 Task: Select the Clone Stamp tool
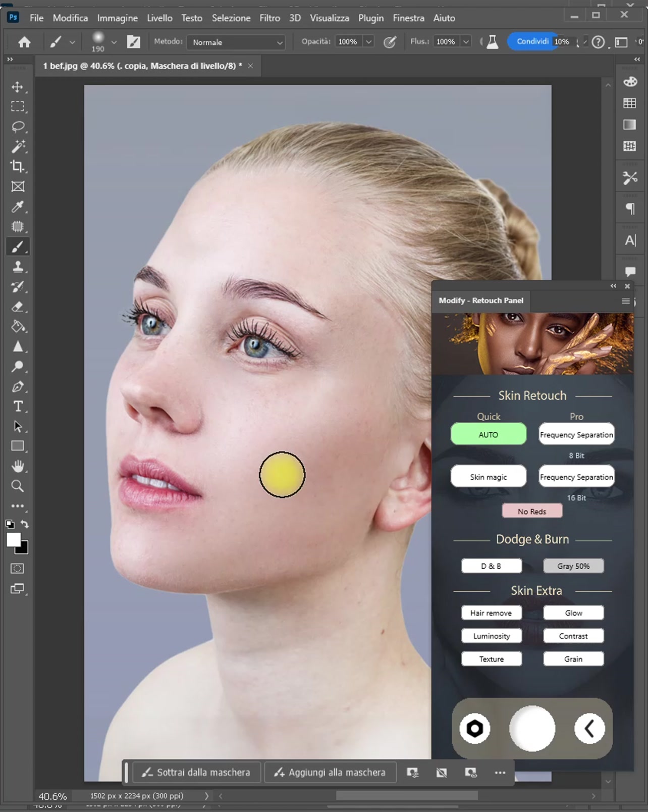pyautogui.click(x=18, y=267)
